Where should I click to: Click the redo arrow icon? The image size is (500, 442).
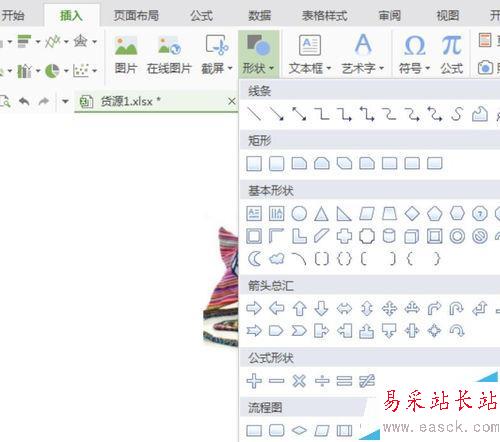click(44, 101)
